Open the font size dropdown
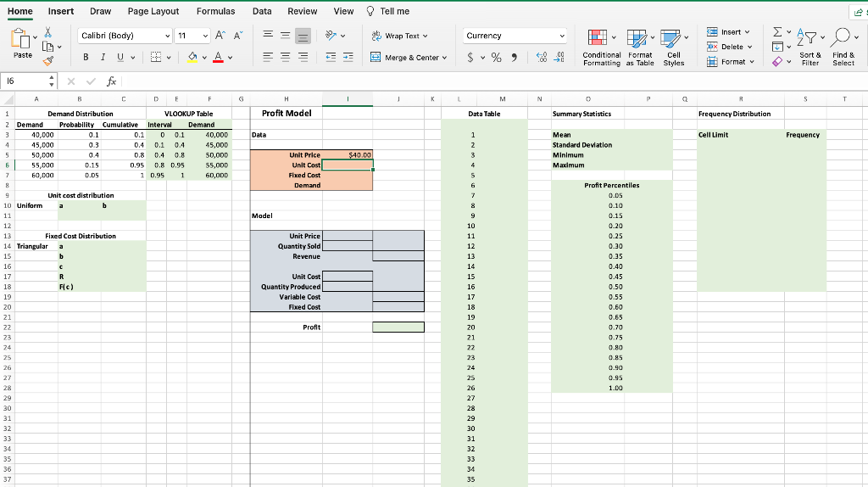 205,36
